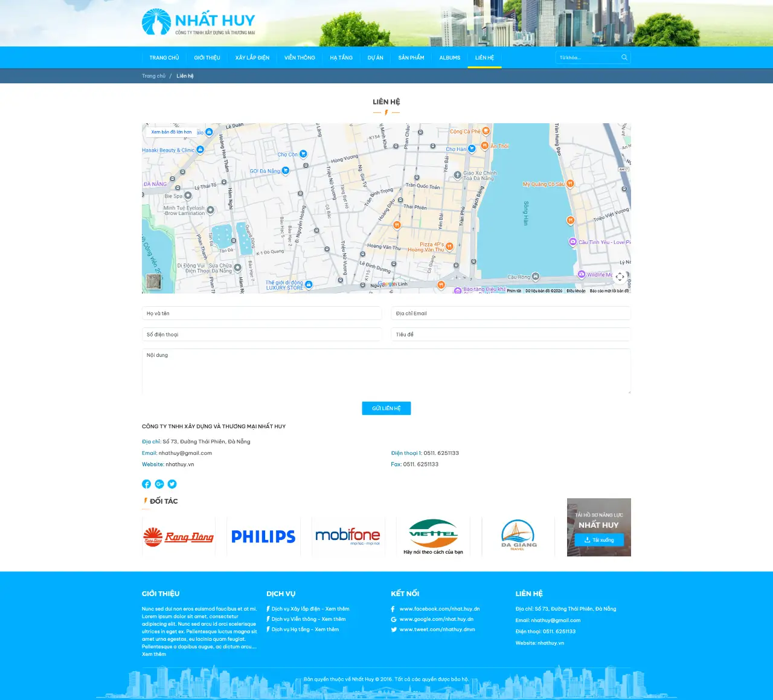
Task: Open the footer facebook.com/nhat.huy.dn link
Action: coord(439,609)
